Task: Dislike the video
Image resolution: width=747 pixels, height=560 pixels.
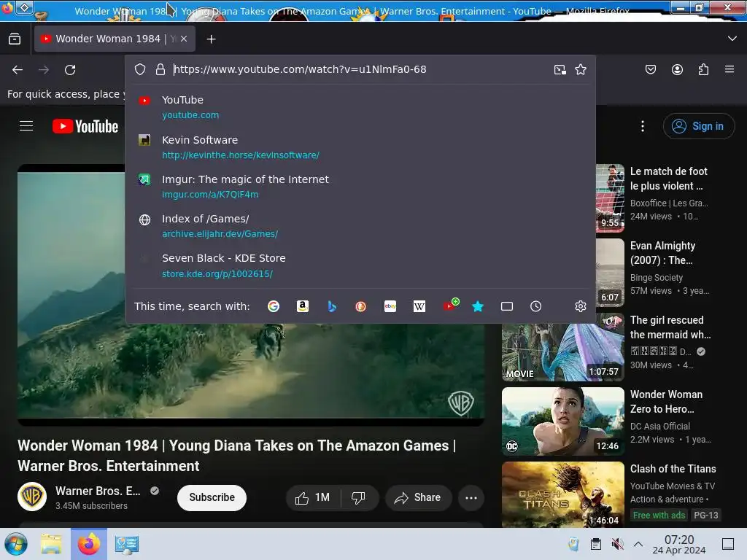Action: pyautogui.click(x=359, y=498)
